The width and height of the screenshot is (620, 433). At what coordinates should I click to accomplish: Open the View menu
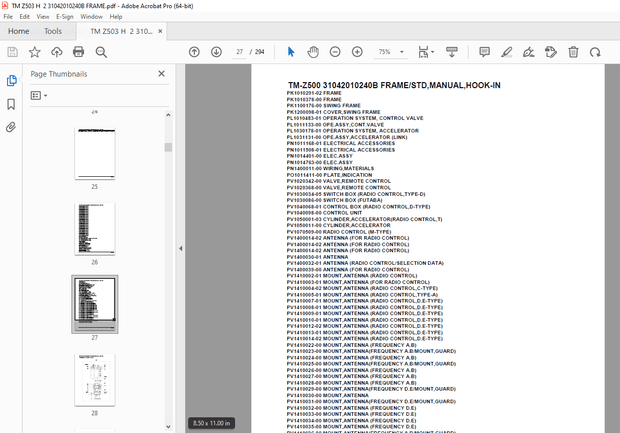[x=43, y=17]
